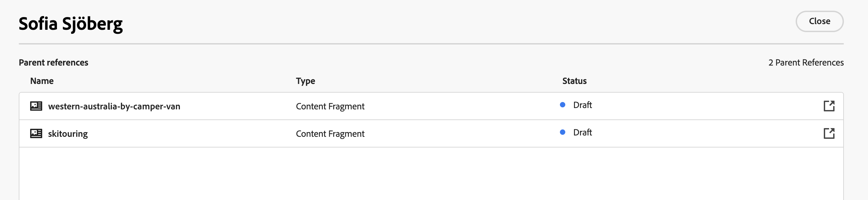Click the Draft label in the skitouring row
Viewport: 868px width, 200px height.
coord(582,132)
